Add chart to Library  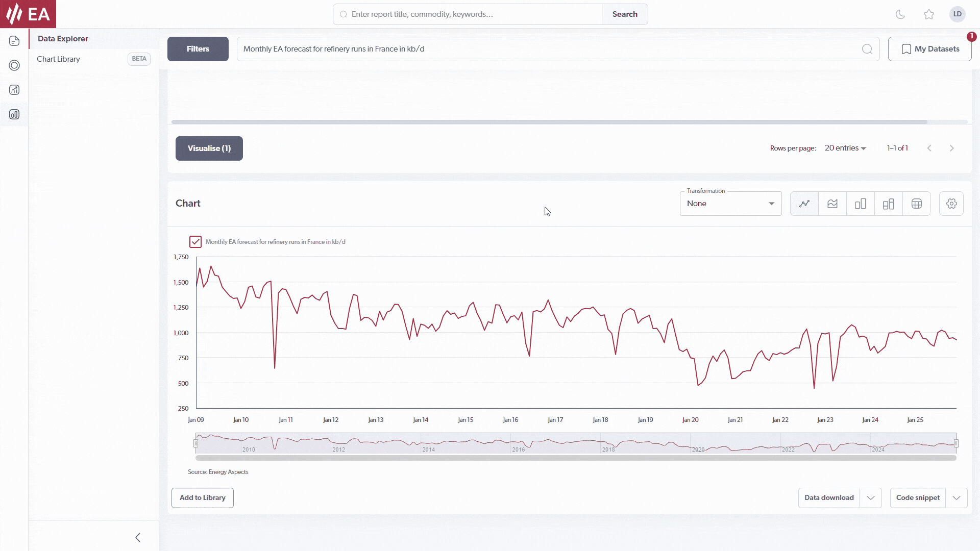(203, 498)
